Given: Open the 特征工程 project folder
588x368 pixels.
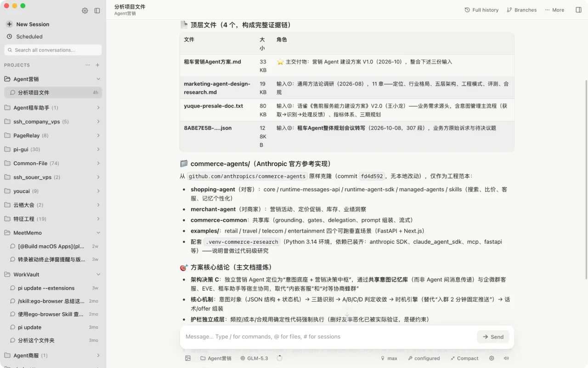Looking at the screenshot, I should [53, 219].
